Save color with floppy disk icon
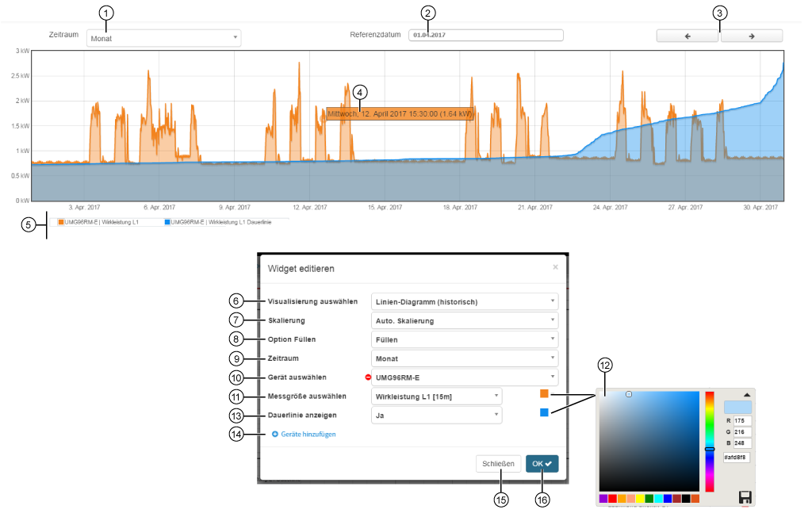This screenshot has height=521, width=812. [x=745, y=497]
